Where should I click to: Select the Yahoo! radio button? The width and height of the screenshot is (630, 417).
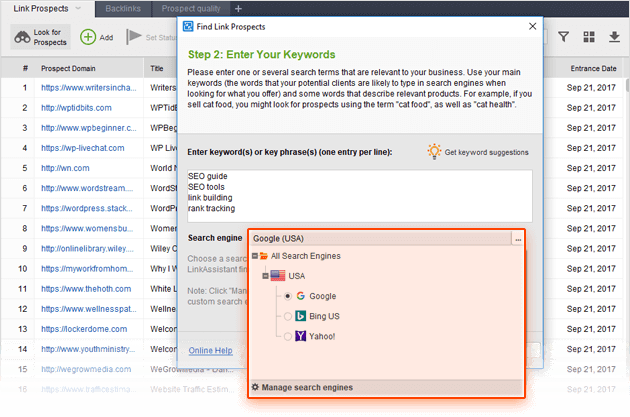coord(288,337)
